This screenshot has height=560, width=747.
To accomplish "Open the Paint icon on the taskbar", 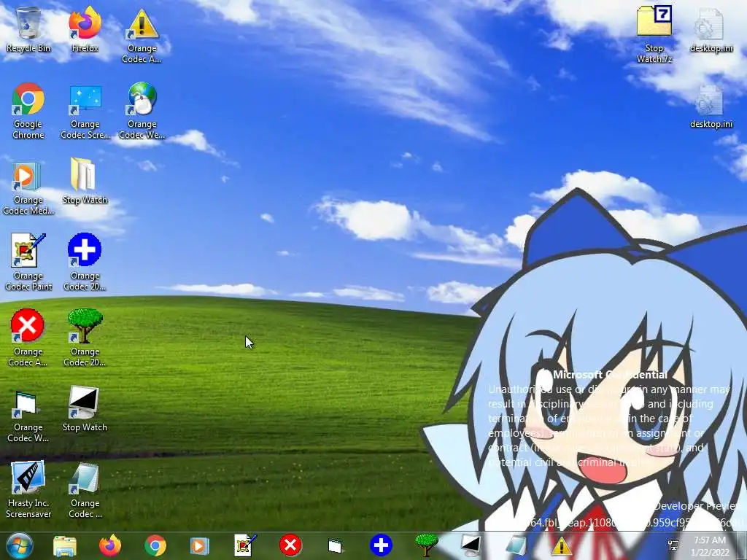I will (x=245, y=545).
